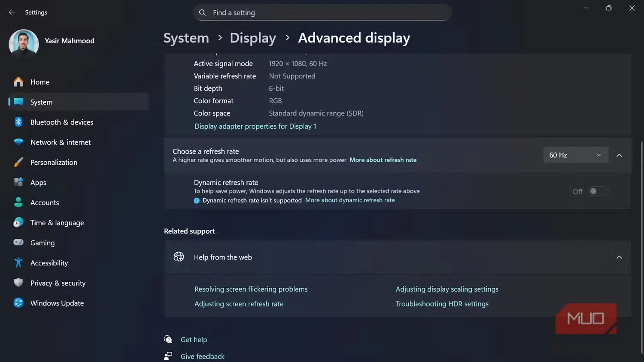The height and width of the screenshot is (362, 644).
Task: Navigate to System breadcrumb
Action: 186,38
